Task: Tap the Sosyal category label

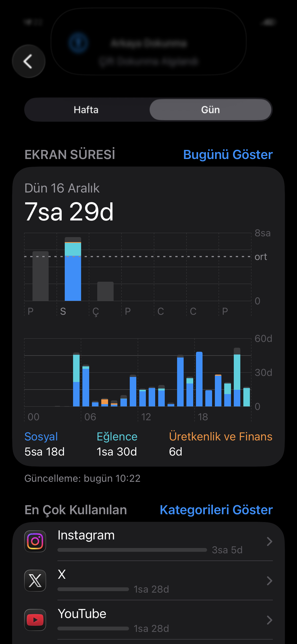Action: pos(41,437)
